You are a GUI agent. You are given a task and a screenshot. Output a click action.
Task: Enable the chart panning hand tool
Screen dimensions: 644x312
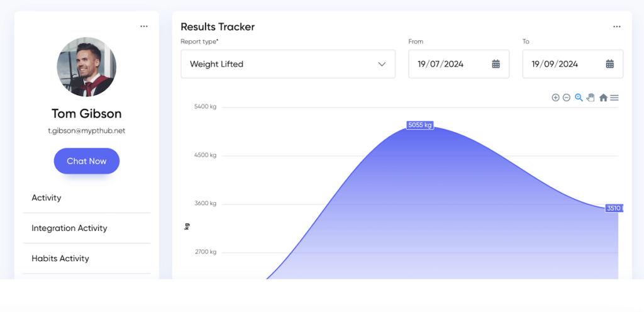pyautogui.click(x=591, y=97)
